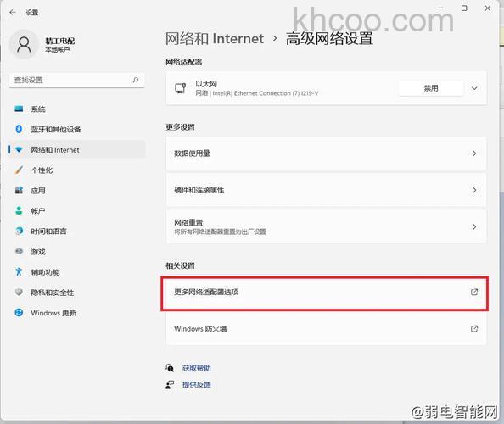Maximize the settings window

(x=464, y=8)
